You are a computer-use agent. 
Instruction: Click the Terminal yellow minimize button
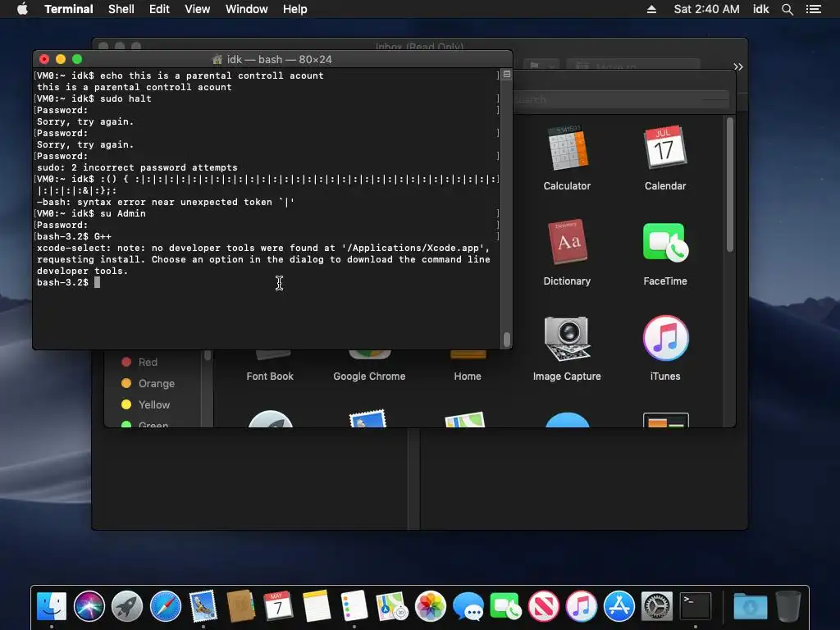(x=61, y=59)
